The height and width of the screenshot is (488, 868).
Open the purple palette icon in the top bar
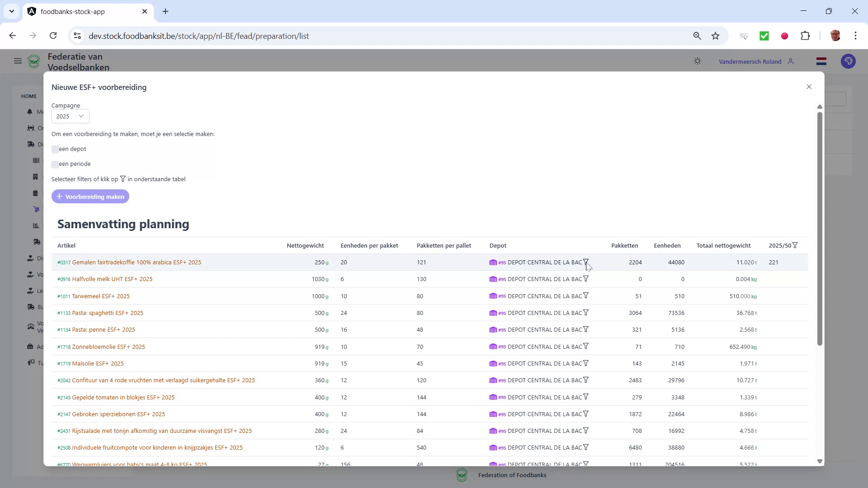[848, 61]
